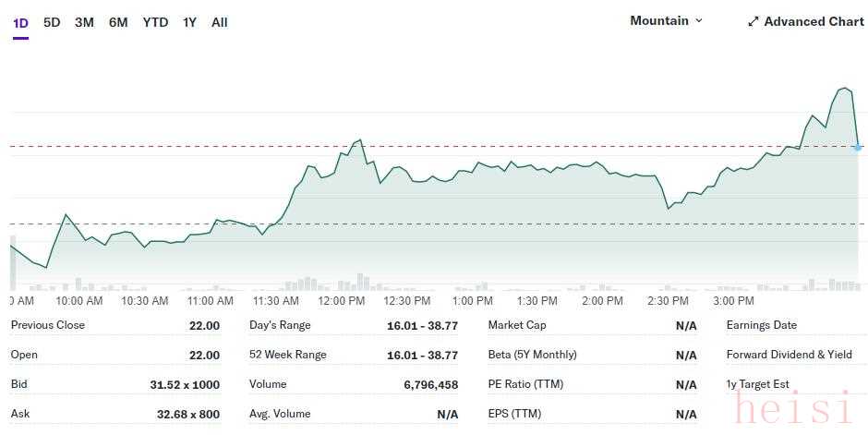Switch to the 5D range tab
Screen dimensions: 868x435
click(x=52, y=22)
